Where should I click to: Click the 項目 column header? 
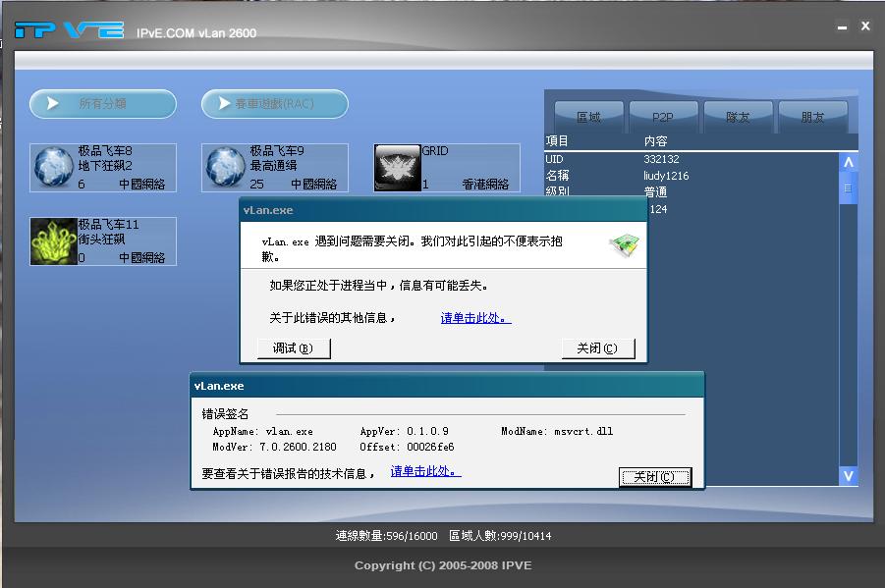(557, 141)
